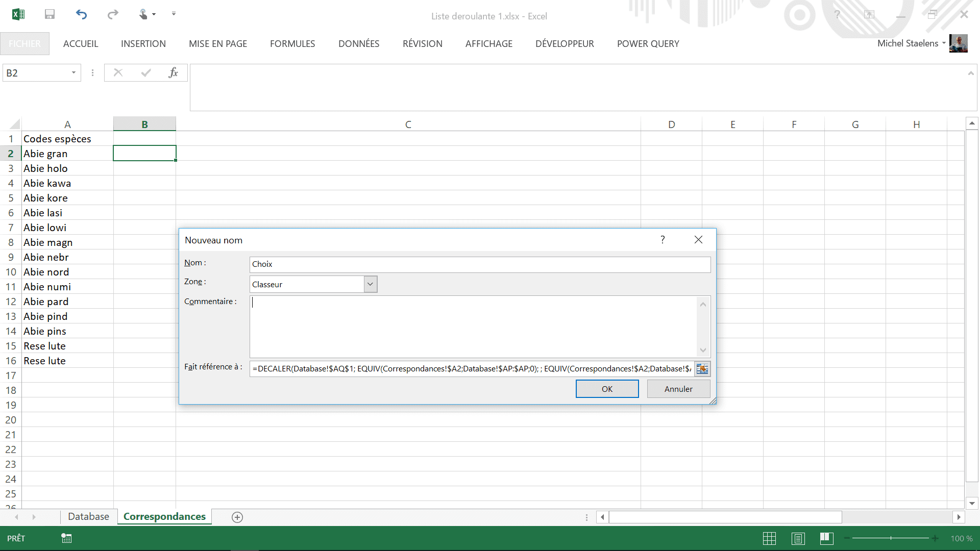Click the insert function fx icon
Screen dimensions: 980x551
[x=173, y=72]
